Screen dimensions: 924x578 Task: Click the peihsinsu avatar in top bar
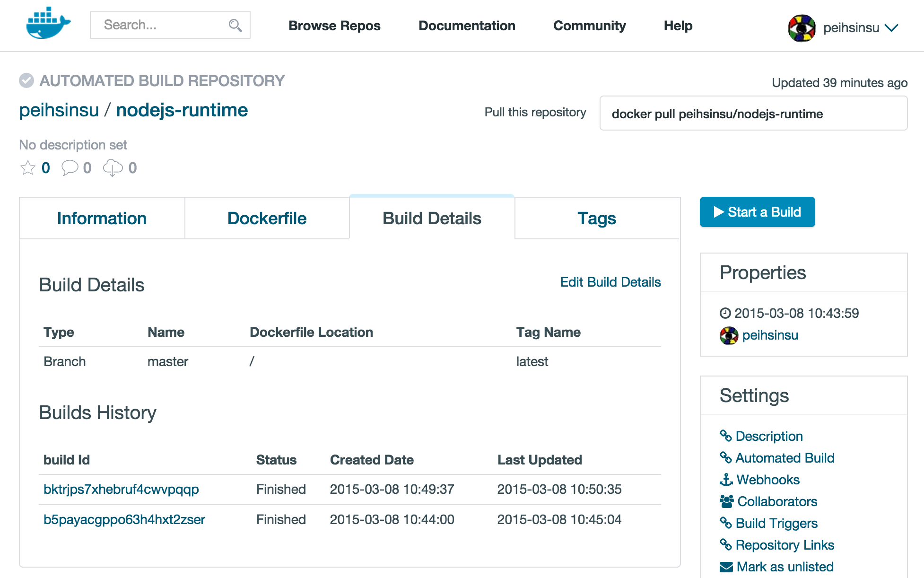(x=802, y=28)
